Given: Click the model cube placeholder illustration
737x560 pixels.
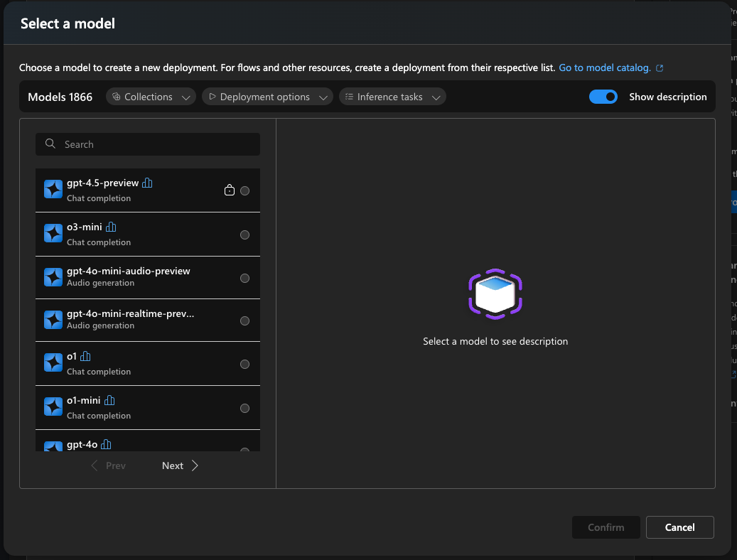Looking at the screenshot, I should (x=495, y=294).
